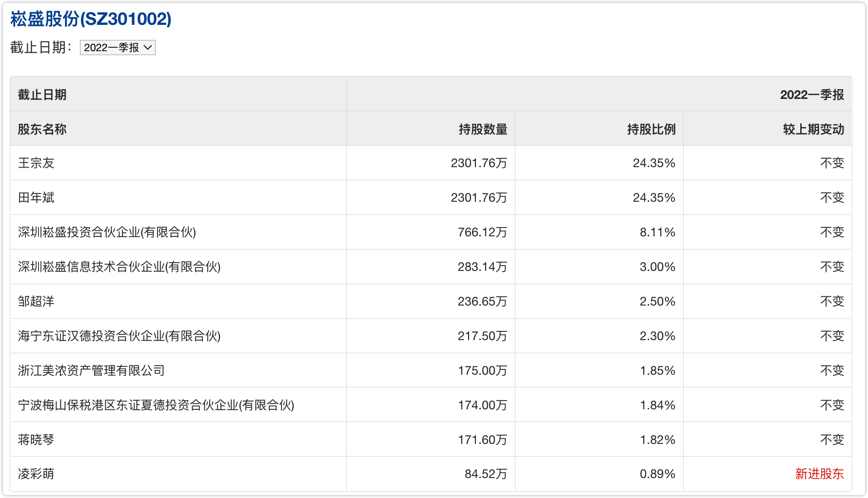
Task: Click the 较上期变动 column header
Action: tap(813, 129)
